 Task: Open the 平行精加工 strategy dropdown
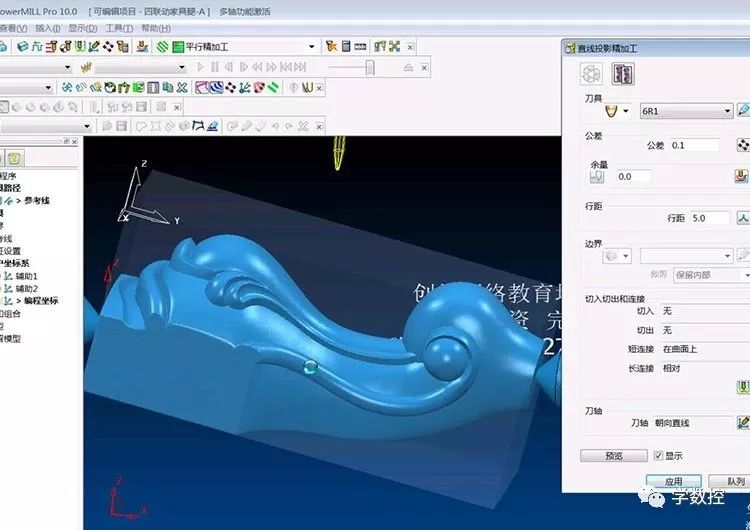coord(311,46)
